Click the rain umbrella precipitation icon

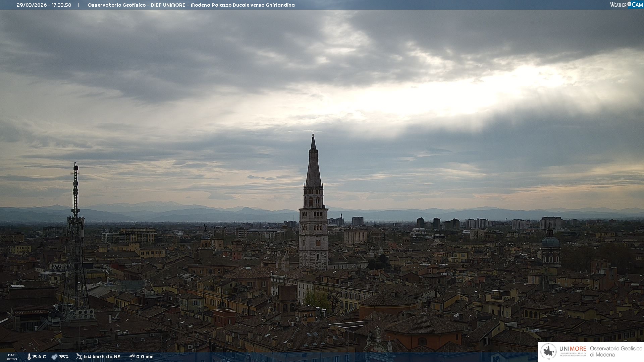coord(132,357)
